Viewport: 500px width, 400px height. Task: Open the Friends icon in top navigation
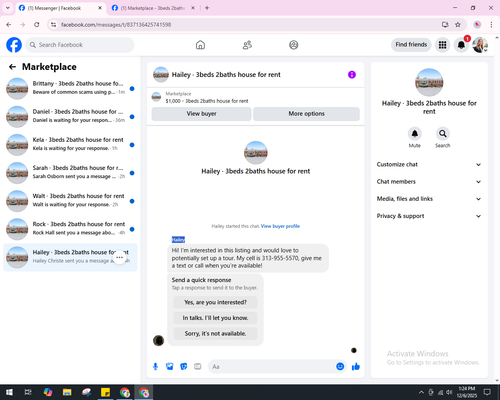click(247, 45)
